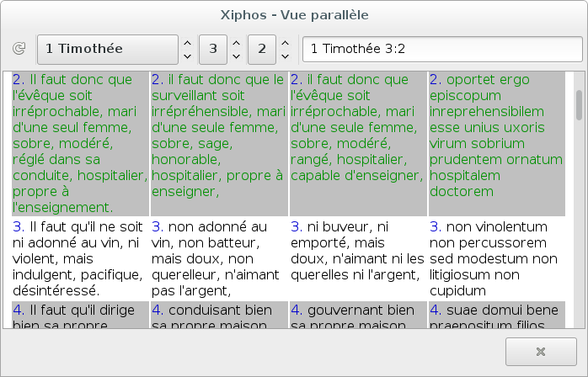588x377 pixels.
Task: Click the word 'désintéressé.'
Action: 56,291
